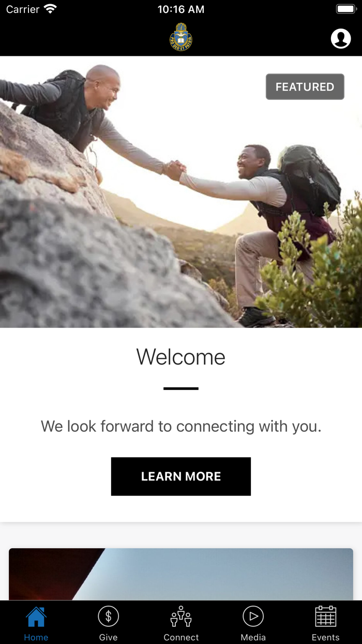Tap the crest logo in header
Screen dimensions: 362x644
(x=181, y=37)
